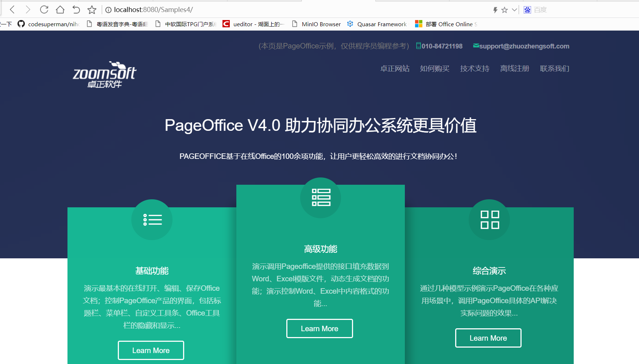
Task: Click the 本页是PageOffice示例 notice text
Action: (334, 46)
